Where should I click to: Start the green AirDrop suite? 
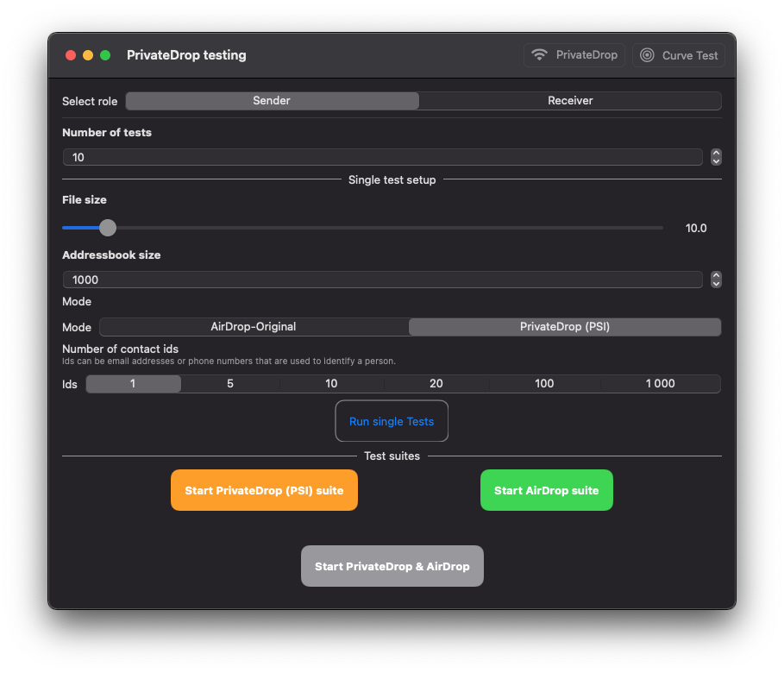point(546,490)
